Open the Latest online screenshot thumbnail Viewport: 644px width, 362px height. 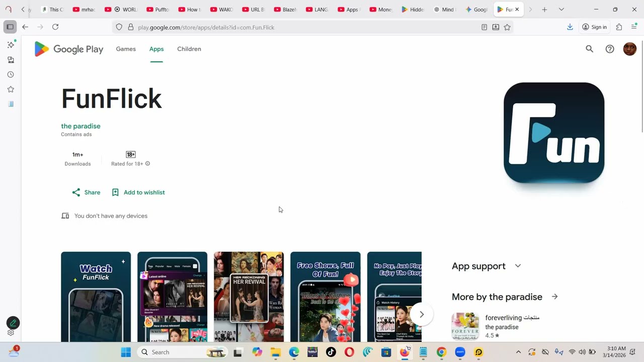tap(172, 297)
